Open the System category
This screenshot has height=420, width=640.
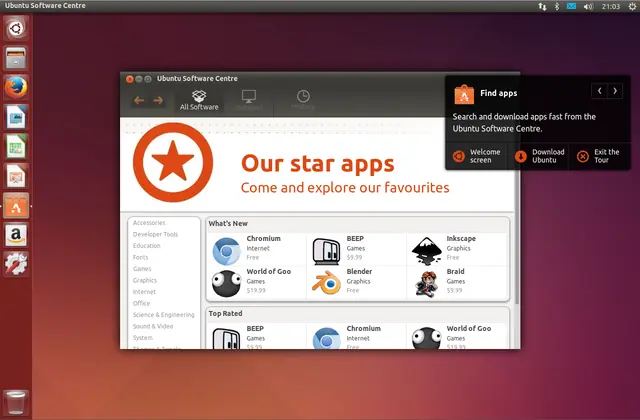pos(142,338)
